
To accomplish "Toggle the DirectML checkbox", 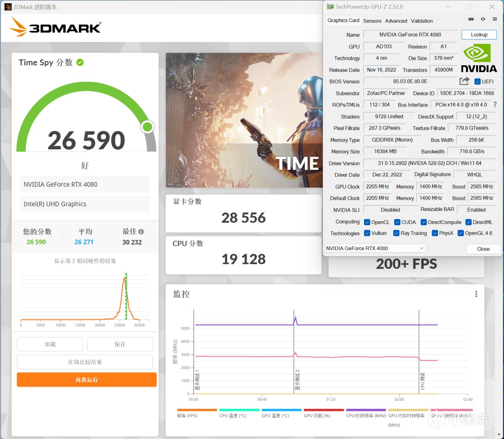I will [x=468, y=222].
